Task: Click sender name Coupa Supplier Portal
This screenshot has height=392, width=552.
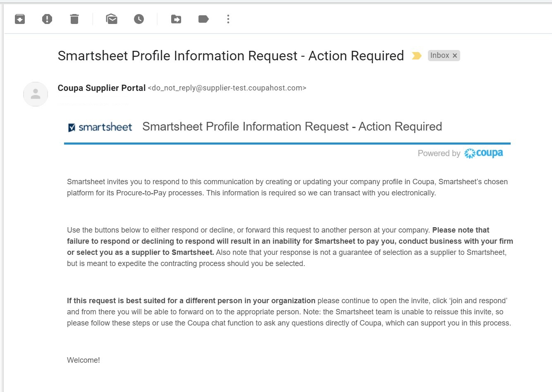Action: tap(102, 88)
